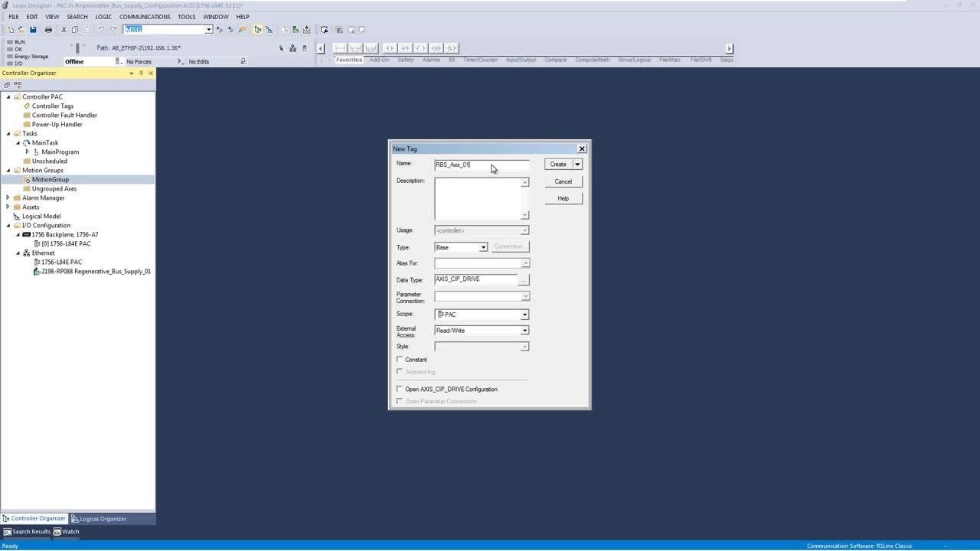This screenshot has width=980, height=551.
Task: Click the Cut scissors icon
Action: [x=64, y=30]
